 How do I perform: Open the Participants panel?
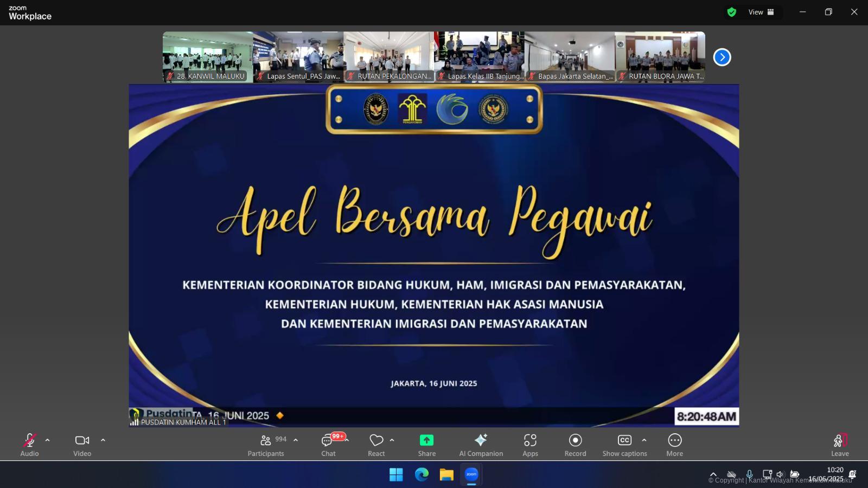pos(266,445)
